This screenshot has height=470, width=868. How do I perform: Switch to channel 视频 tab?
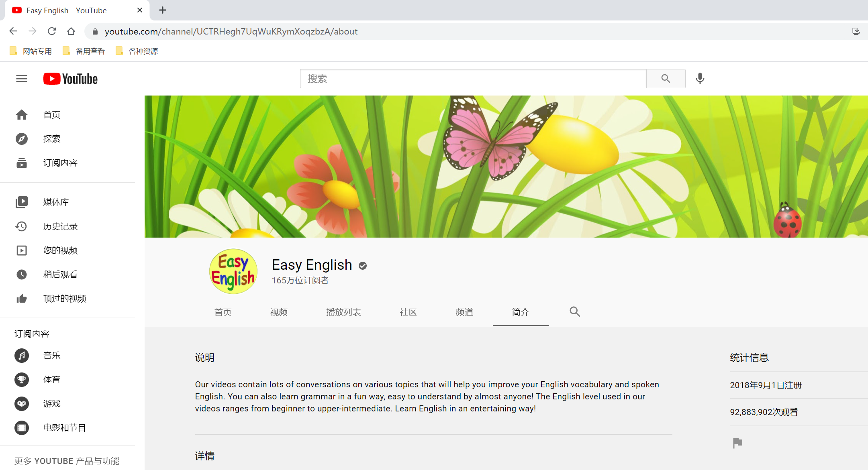[x=279, y=312]
